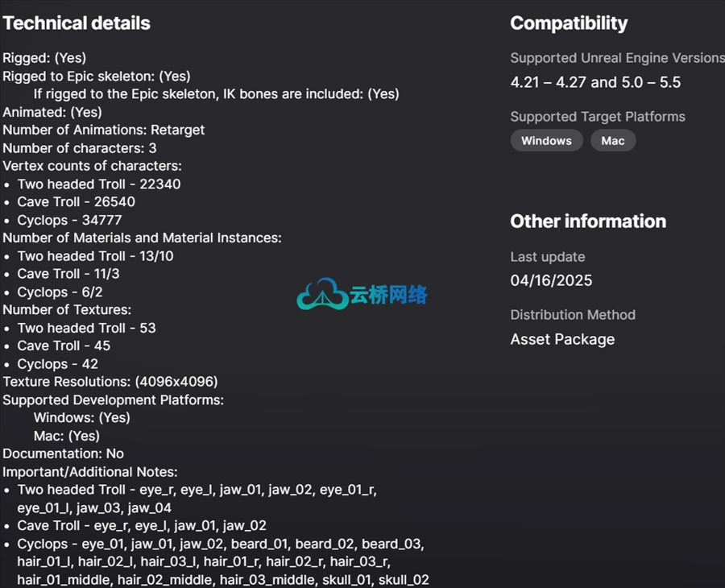Click the cloud logo icon in watermark
Image resolution: width=725 pixels, height=588 pixels.
322,295
